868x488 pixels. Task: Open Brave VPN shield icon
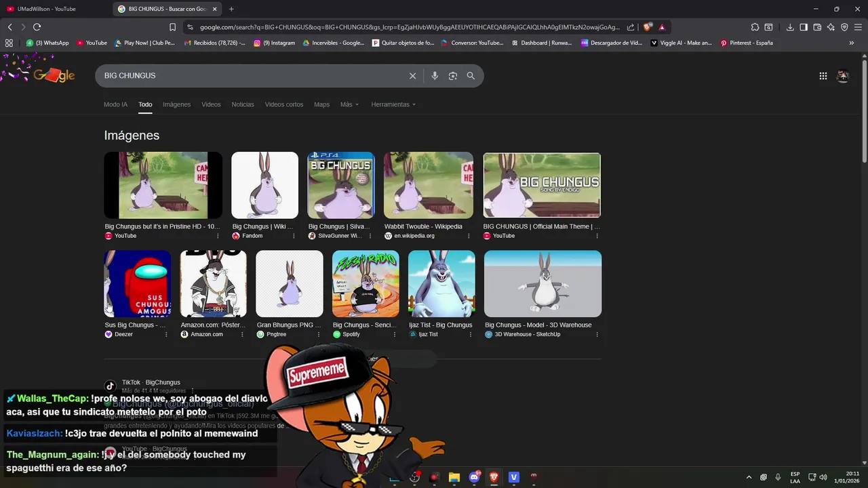(x=844, y=27)
